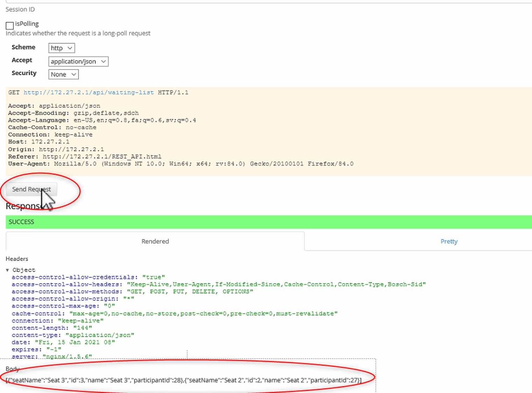The height and width of the screenshot is (393, 532).
Task: Select the server nginx header entry
Action: (x=52, y=357)
